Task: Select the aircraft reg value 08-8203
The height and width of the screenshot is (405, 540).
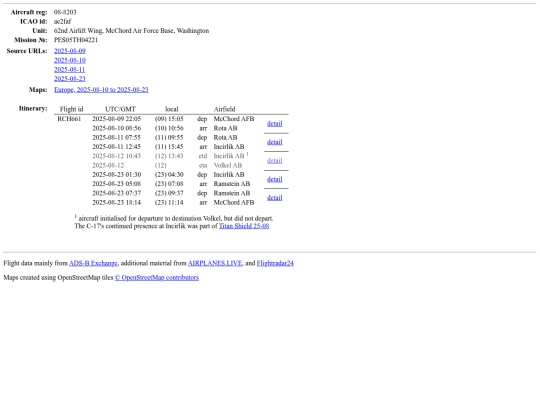Action: coord(65,12)
